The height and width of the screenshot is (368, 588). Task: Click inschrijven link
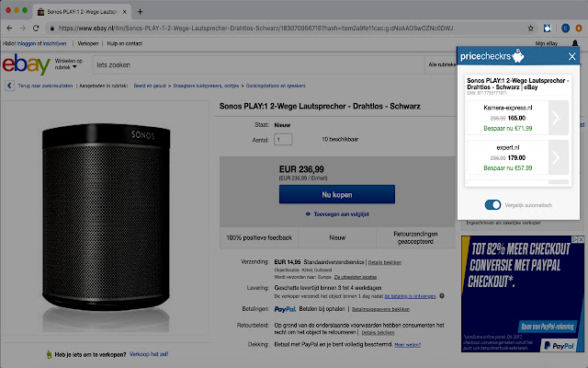click(54, 43)
